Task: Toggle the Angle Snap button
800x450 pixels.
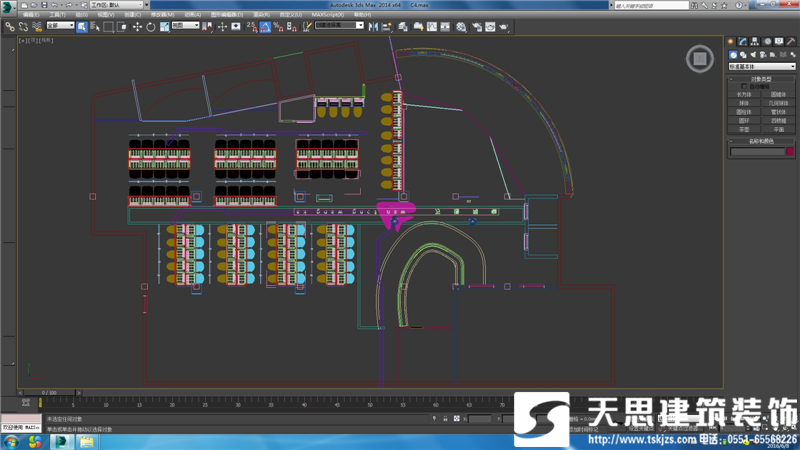Action: (x=265, y=27)
